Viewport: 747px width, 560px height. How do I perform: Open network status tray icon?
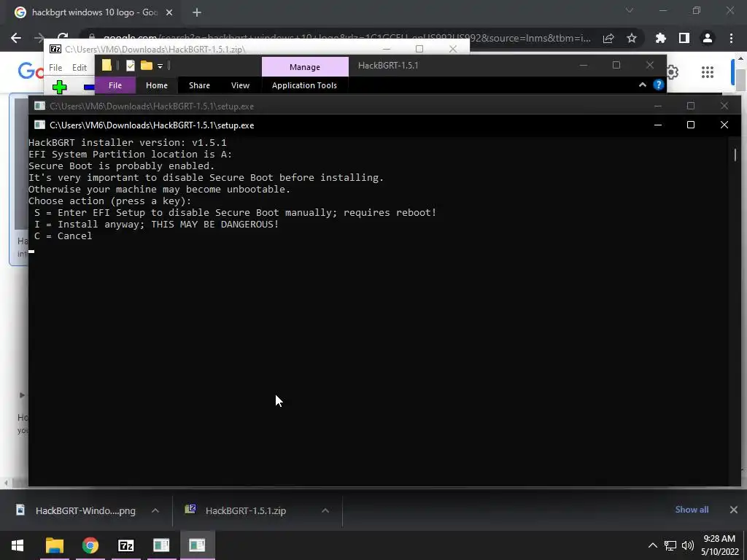(670, 545)
